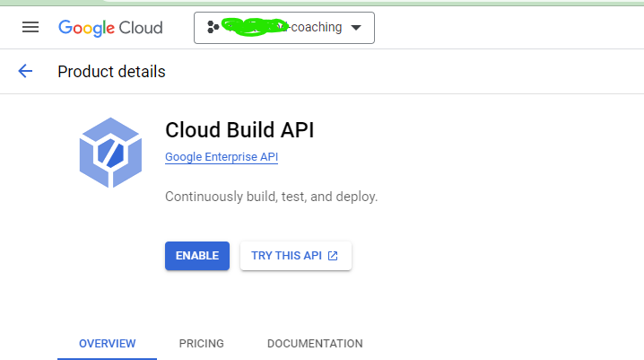Viewport: 644px width, 360px height.
Task: Click the TRY THIS API button
Action: coord(296,256)
